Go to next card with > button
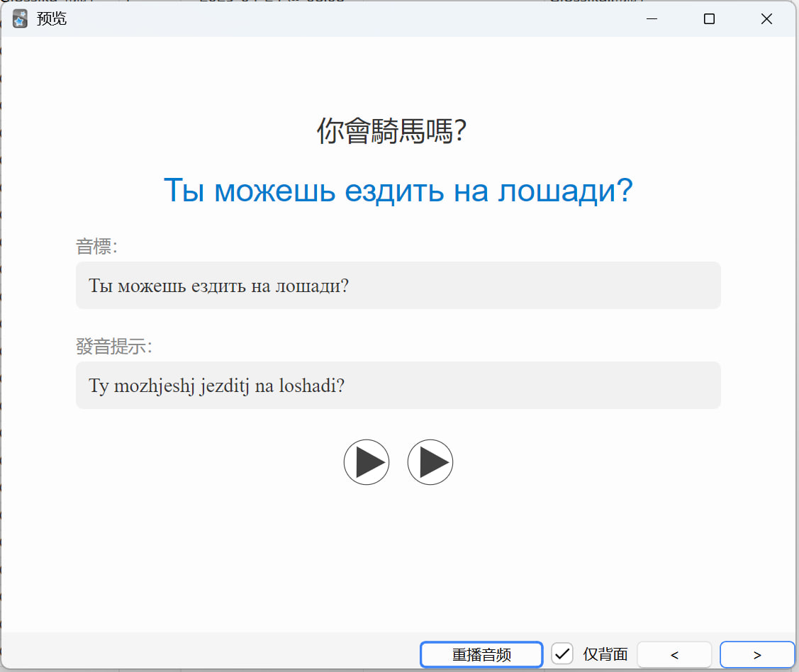This screenshot has width=799, height=672. point(757,655)
